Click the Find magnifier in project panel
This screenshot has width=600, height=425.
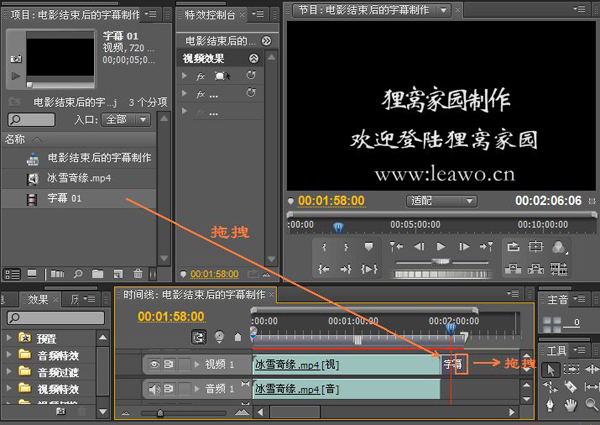click(x=78, y=274)
